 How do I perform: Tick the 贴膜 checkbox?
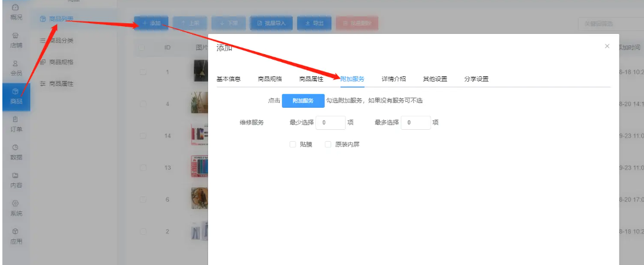coord(293,145)
